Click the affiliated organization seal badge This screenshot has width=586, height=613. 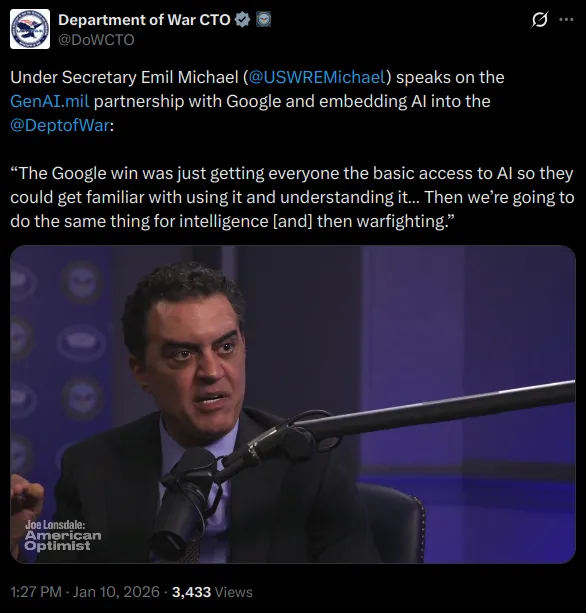(x=263, y=20)
